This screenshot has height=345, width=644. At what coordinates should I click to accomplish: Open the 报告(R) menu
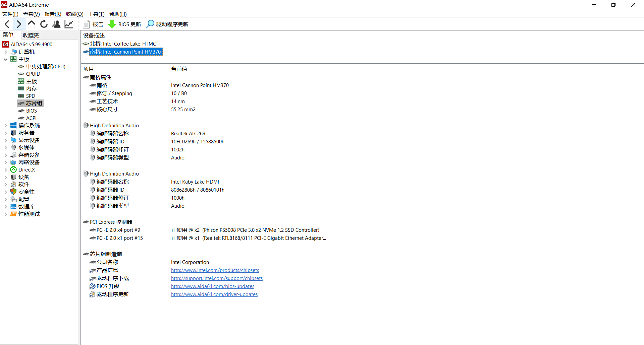pos(53,14)
